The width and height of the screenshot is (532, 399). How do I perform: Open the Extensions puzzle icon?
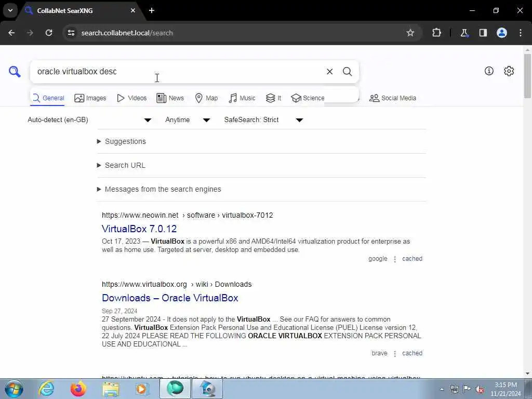point(436,33)
